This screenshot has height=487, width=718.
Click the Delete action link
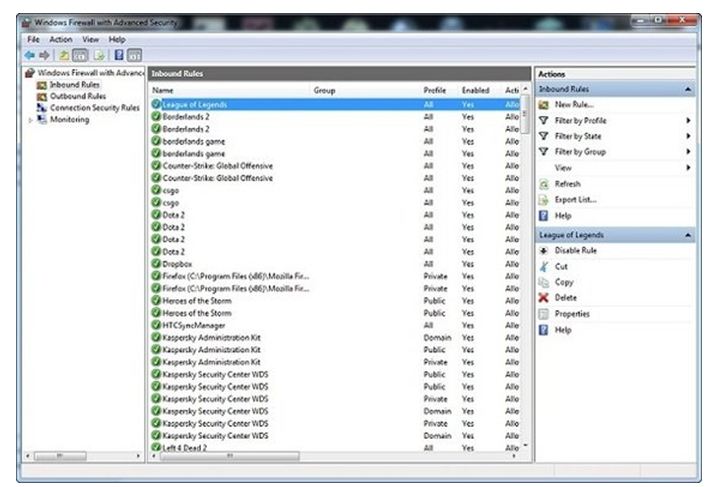tap(566, 298)
